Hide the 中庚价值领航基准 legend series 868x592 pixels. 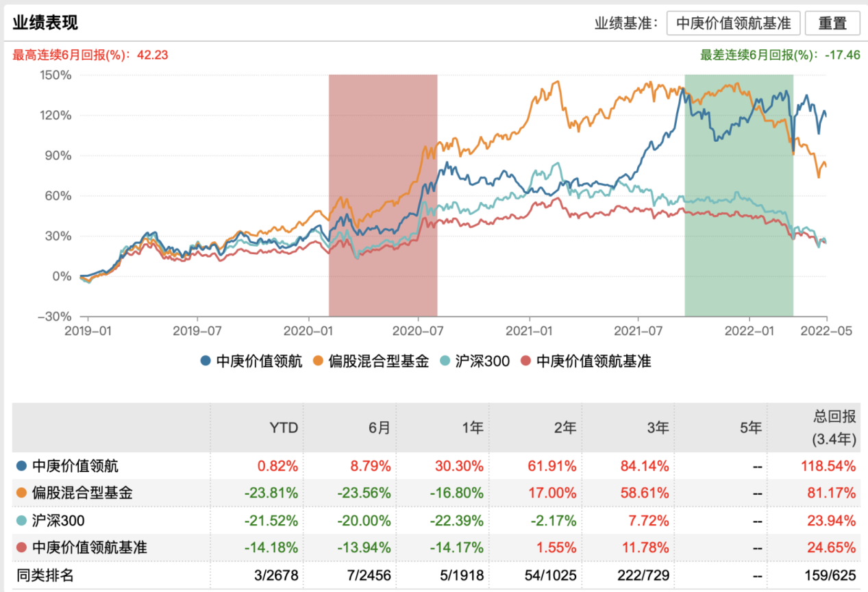586,361
